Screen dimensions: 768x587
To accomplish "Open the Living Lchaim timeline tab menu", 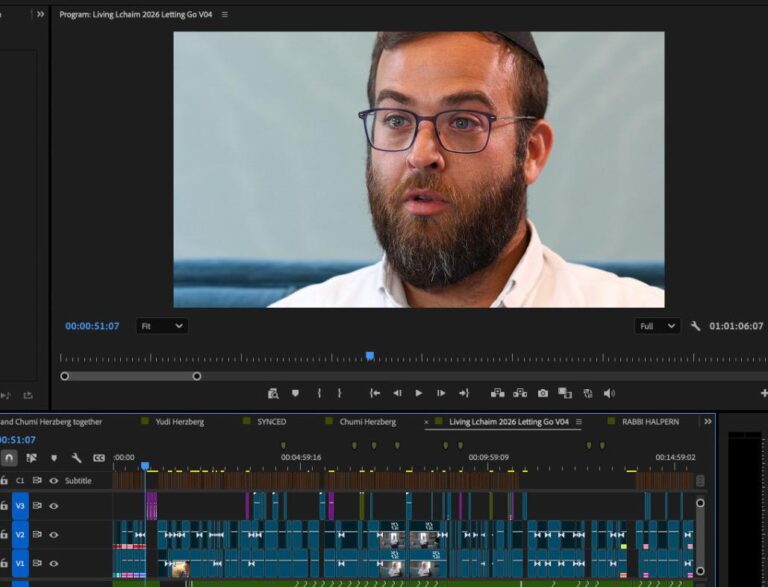I will tap(578, 422).
